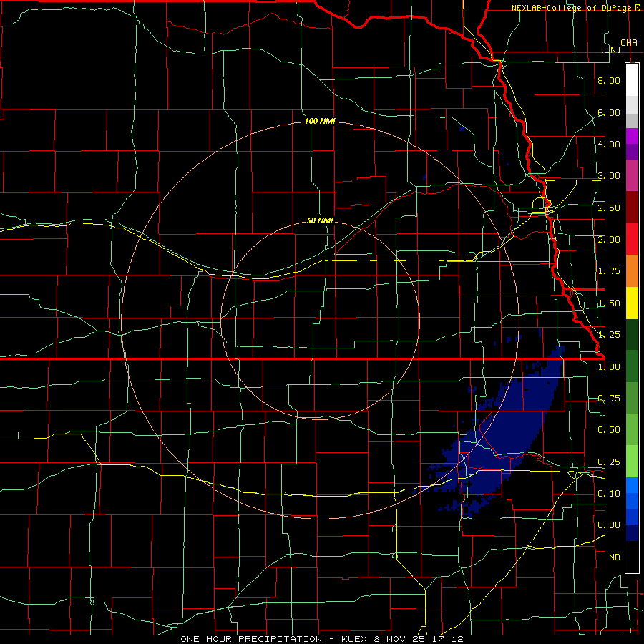The width and height of the screenshot is (644, 644).
Task: Click the light blue swatch near 0.10
Action: [632, 485]
